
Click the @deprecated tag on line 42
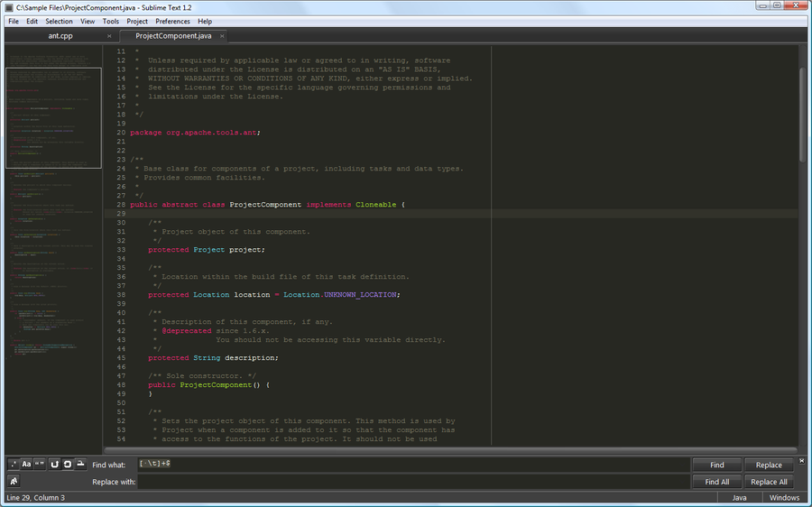tap(187, 331)
